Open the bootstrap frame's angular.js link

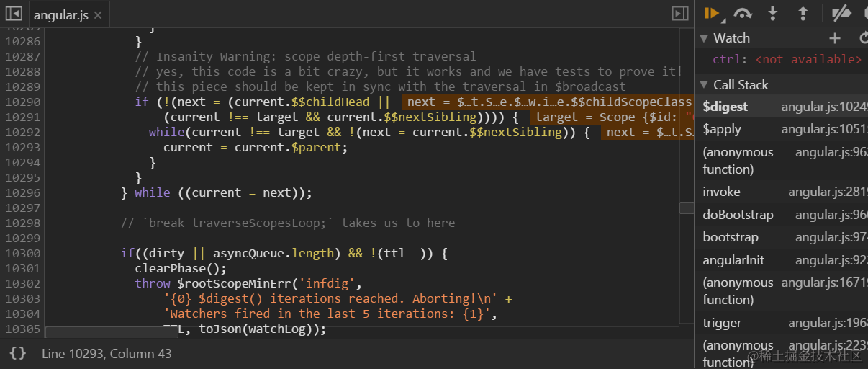point(831,237)
